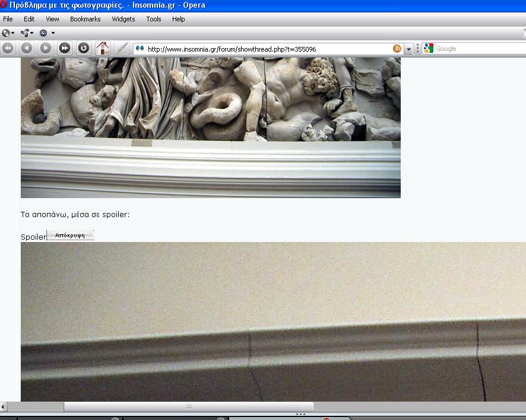Image resolution: width=526 pixels, height=420 pixels.
Task: Click the third round icon in top toolbar
Action: point(43,33)
